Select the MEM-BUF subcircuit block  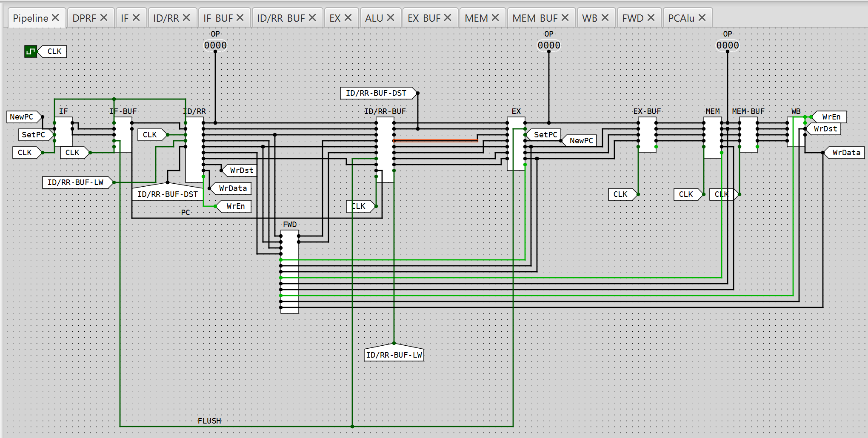(748, 134)
